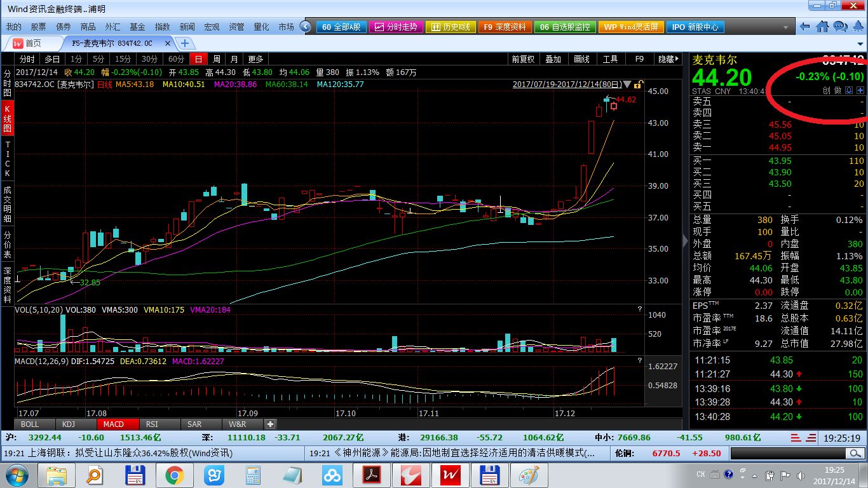This screenshot has width=868, height=488.
Task: Select 15分 minute period
Action: tap(123, 59)
